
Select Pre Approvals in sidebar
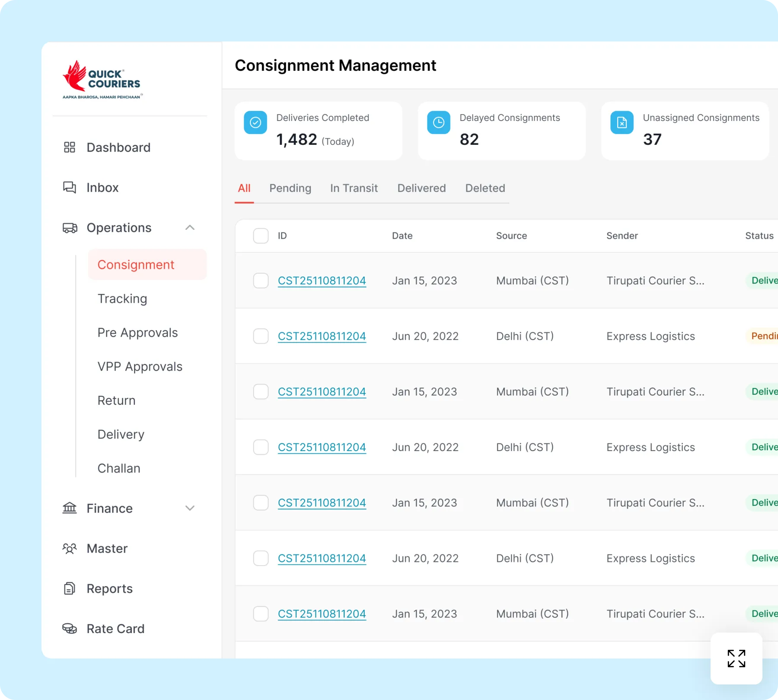pyautogui.click(x=137, y=333)
